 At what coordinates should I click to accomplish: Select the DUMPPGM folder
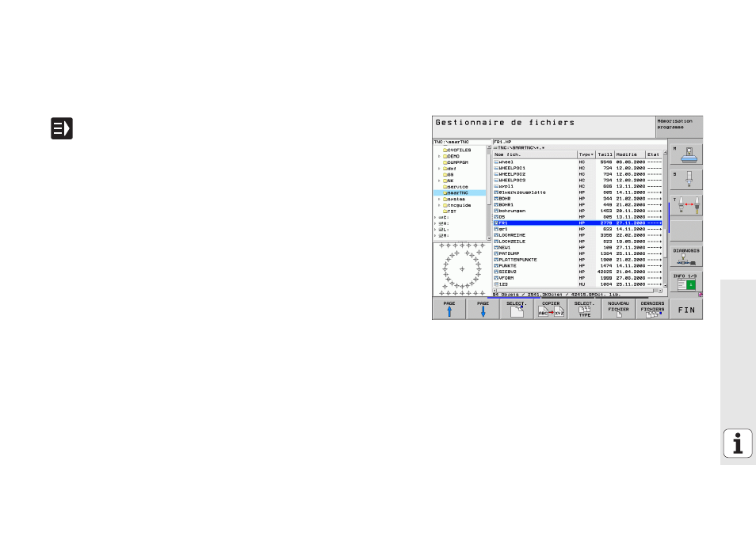456,162
